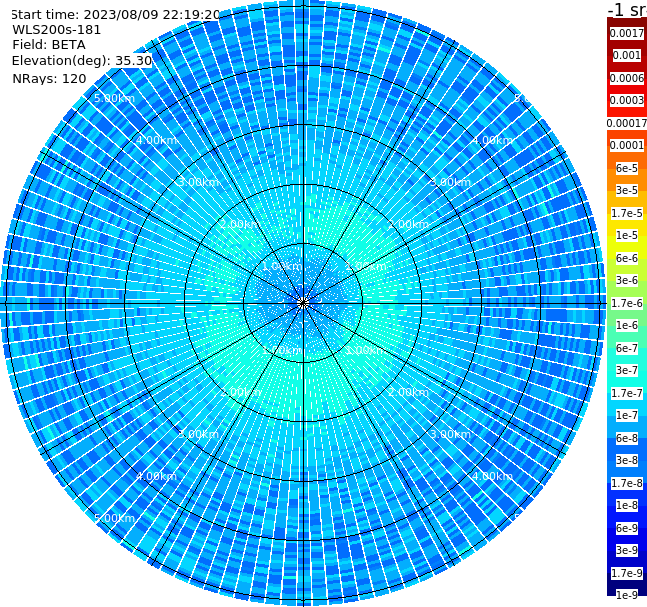The image size is (647, 607).
Task: Select the upper-left quadrant 3.00km ring label
Action: [x=198, y=182]
